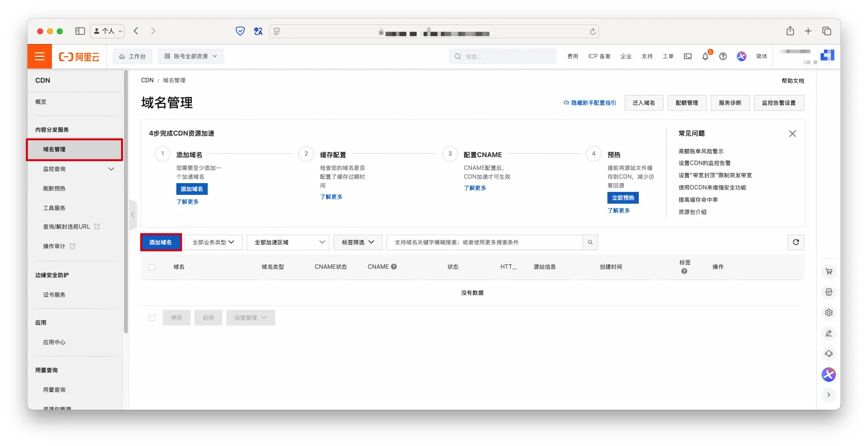The width and height of the screenshot is (868, 446).
Task: Click 隐藏新手配置指引 to hide guide
Action: click(x=590, y=103)
